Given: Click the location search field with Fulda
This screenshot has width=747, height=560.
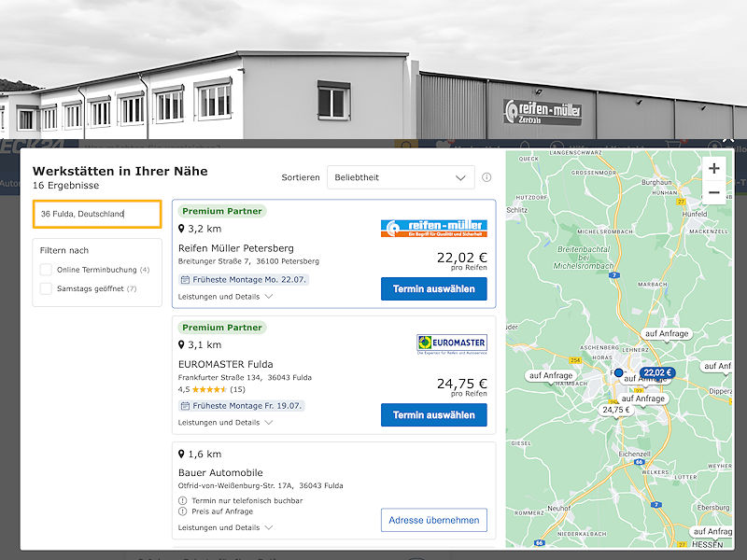Looking at the screenshot, I should (x=97, y=214).
